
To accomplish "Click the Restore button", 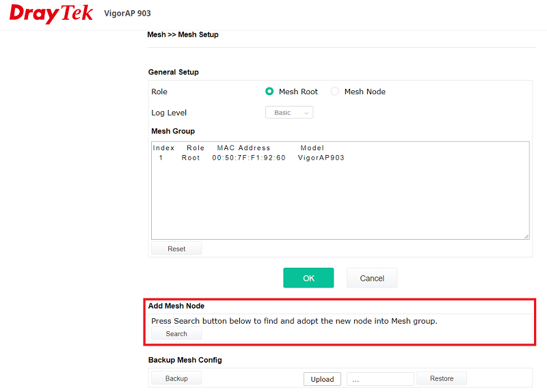I will pos(442,378).
